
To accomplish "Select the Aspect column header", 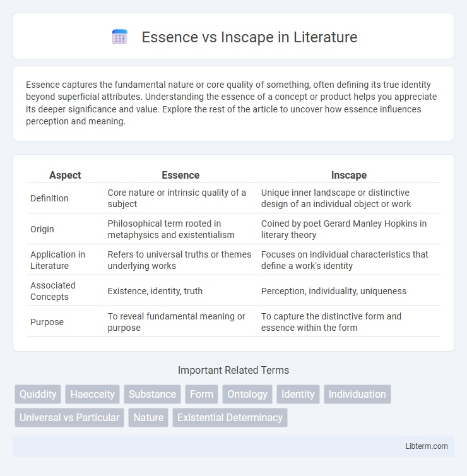I will [65, 175].
